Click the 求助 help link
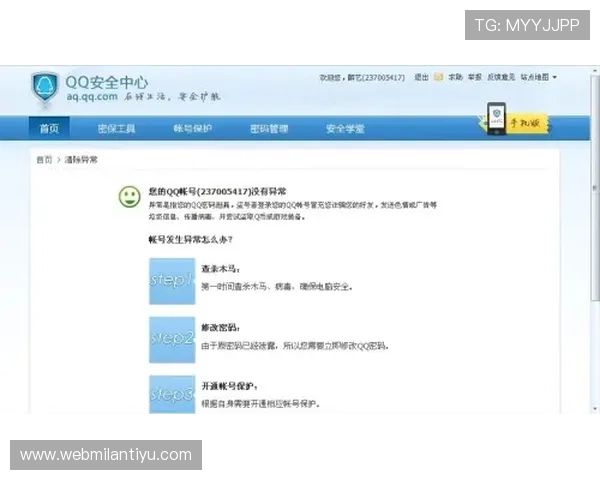The width and height of the screenshot is (600, 480). coord(455,77)
